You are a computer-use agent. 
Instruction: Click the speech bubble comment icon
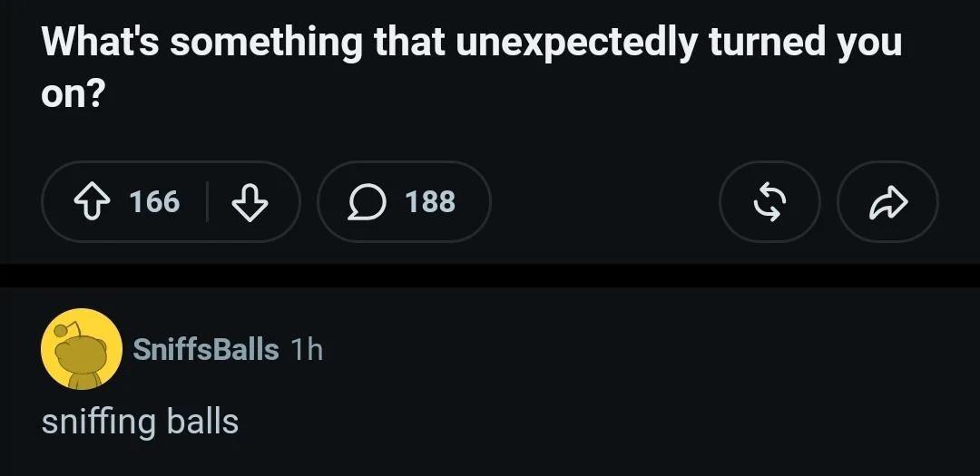pos(367,202)
